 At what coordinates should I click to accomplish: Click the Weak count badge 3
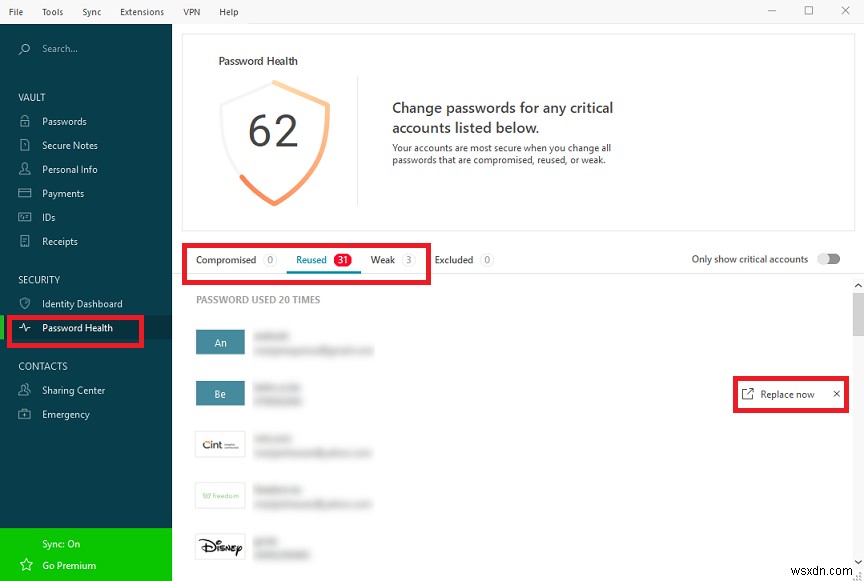click(x=408, y=260)
